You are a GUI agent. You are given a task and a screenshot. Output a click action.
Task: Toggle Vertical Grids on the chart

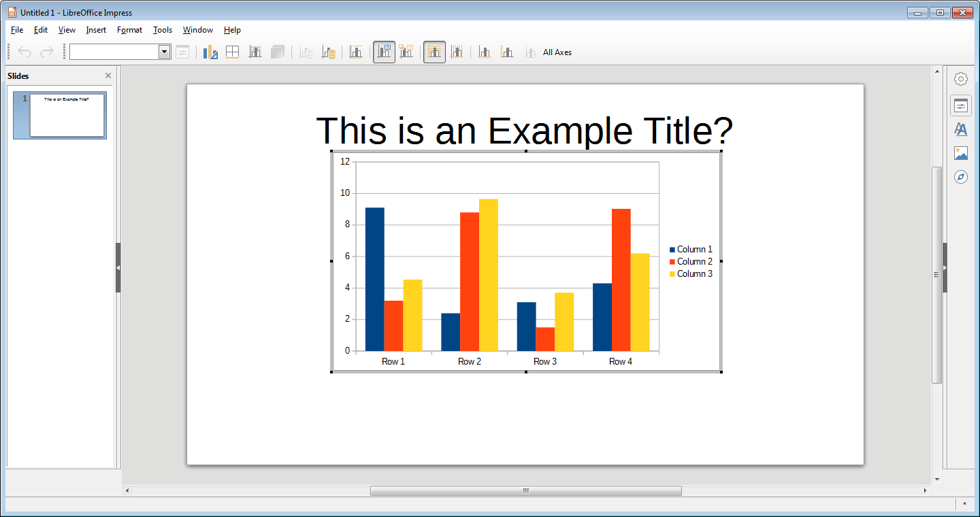(457, 52)
